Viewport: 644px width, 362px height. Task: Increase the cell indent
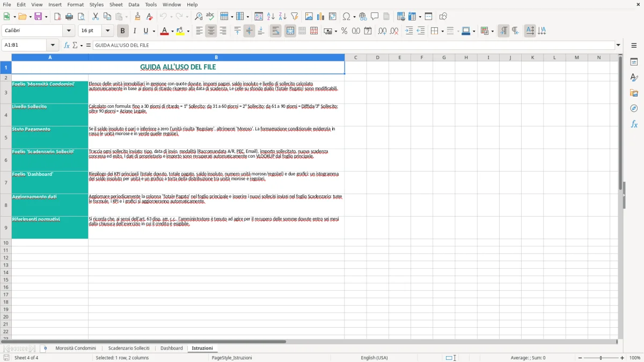[x=409, y=31]
